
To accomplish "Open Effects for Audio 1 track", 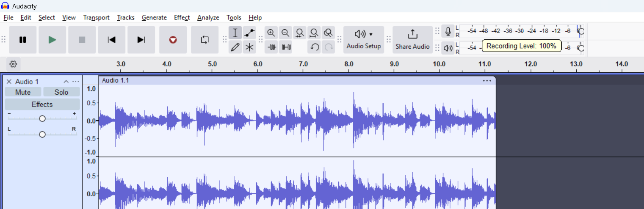I will click(x=42, y=104).
